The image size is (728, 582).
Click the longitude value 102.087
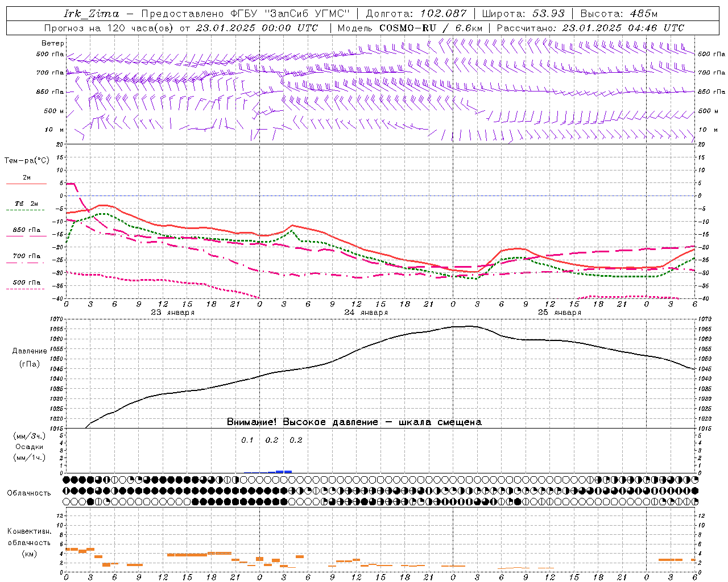pyautogui.click(x=443, y=14)
